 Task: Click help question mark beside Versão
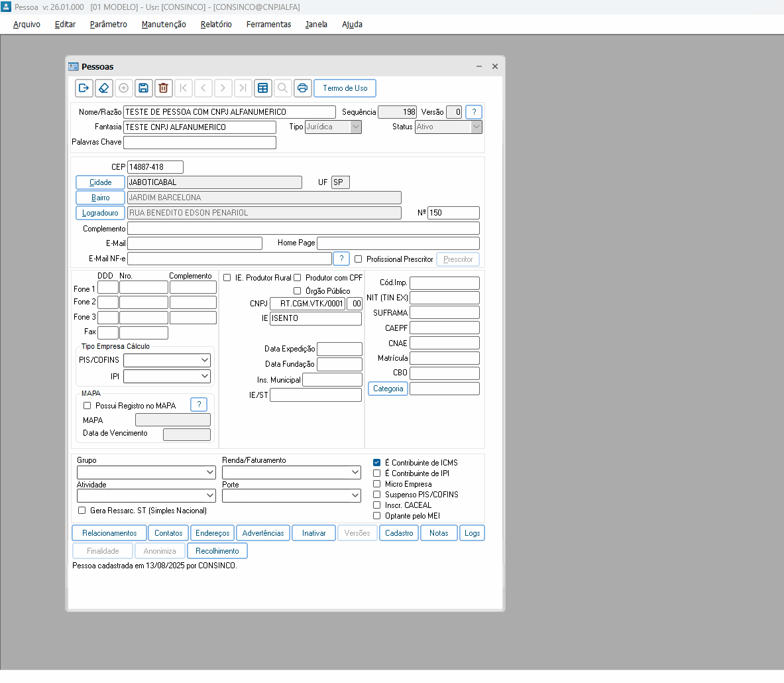pos(474,112)
